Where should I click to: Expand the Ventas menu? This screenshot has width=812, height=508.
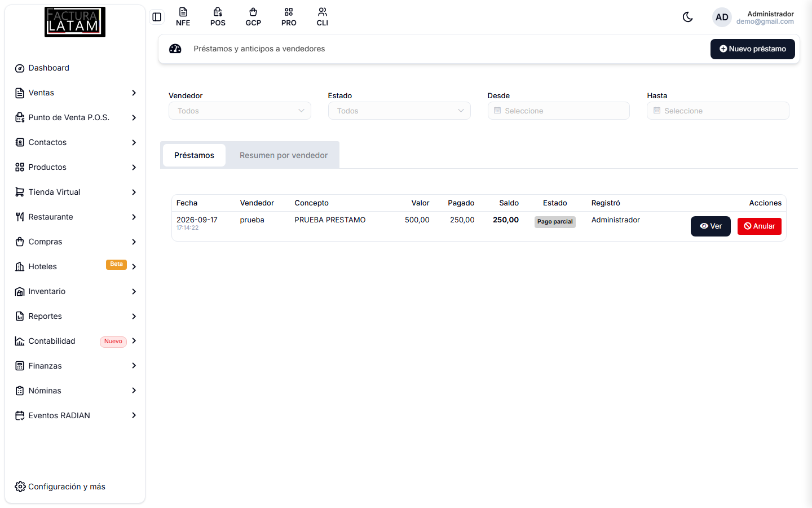pos(75,93)
